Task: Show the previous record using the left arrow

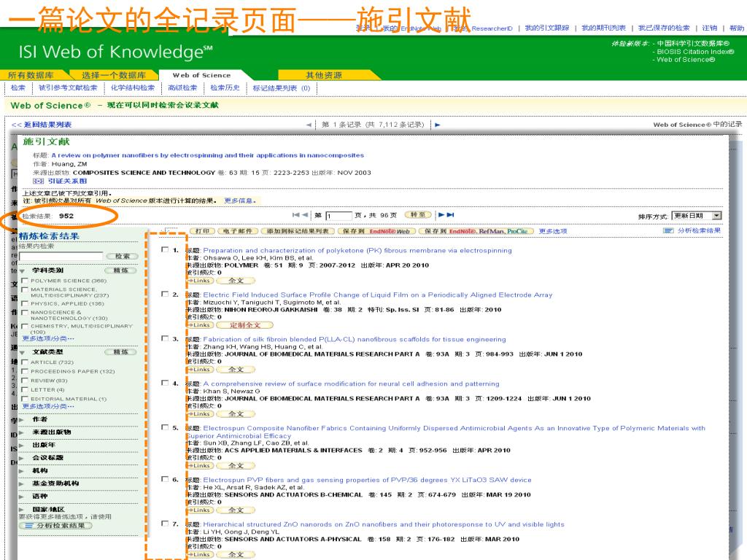Action: 309,125
